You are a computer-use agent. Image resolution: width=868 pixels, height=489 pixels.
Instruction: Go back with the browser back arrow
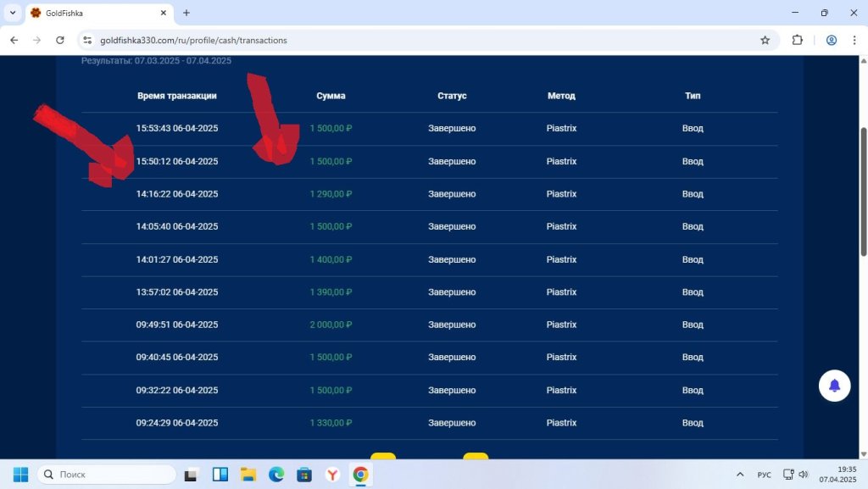pos(14,40)
